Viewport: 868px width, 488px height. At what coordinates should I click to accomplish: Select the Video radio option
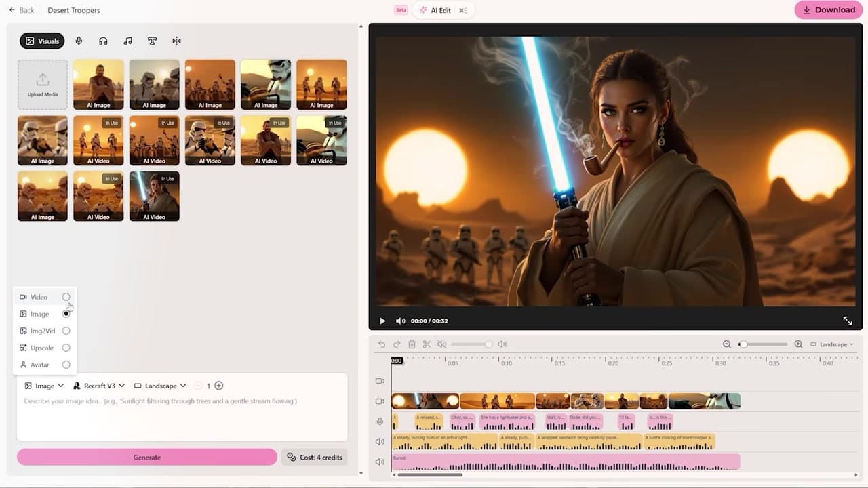click(66, 297)
